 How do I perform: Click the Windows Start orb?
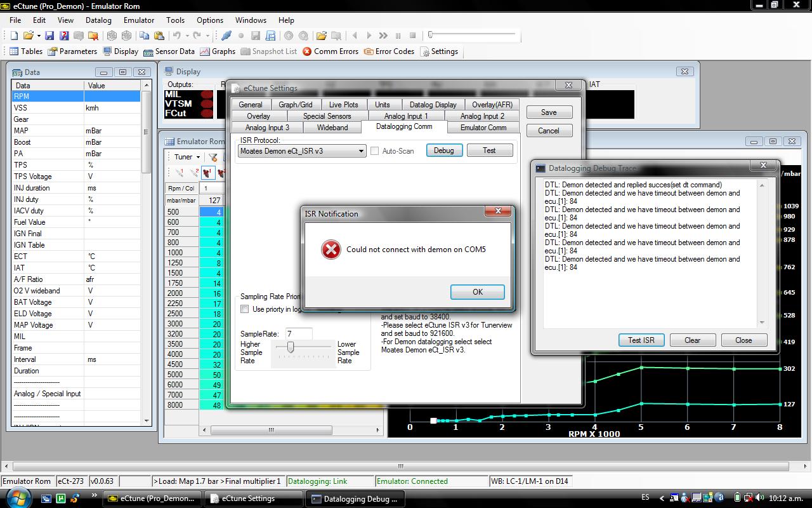pos(17,498)
